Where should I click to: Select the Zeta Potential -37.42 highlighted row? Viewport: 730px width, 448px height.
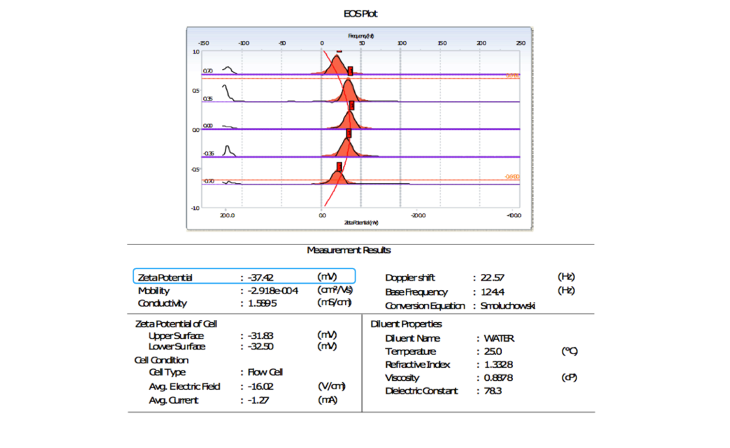pos(244,276)
